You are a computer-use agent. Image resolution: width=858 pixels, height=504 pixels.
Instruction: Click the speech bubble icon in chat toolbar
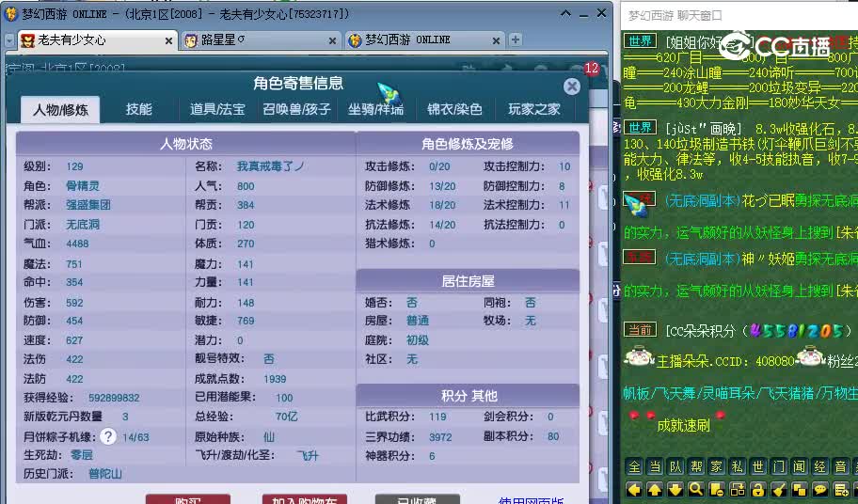click(x=820, y=489)
